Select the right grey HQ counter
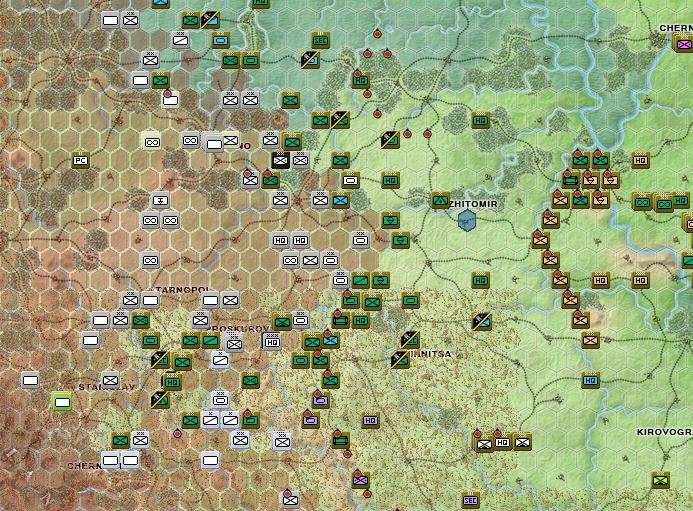 tap(300, 240)
